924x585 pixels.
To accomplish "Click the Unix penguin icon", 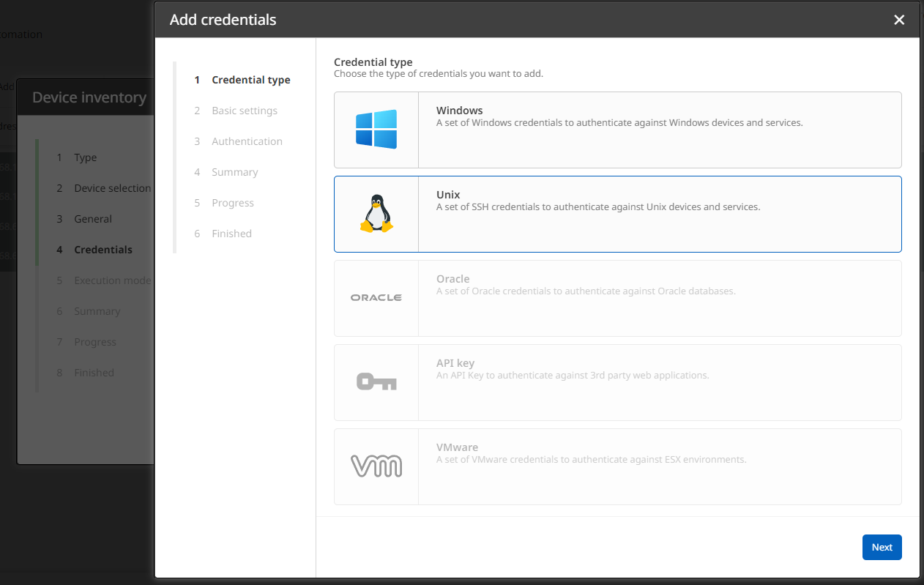I will click(x=376, y=212).
